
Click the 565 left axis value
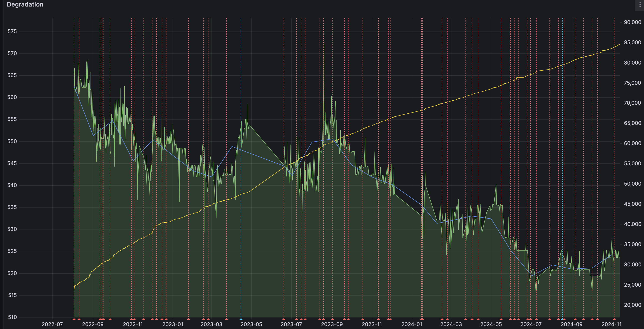click(x=12, y=76)
